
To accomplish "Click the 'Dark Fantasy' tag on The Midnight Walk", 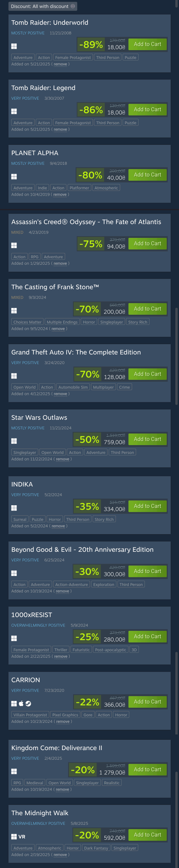I will point(96,848).
